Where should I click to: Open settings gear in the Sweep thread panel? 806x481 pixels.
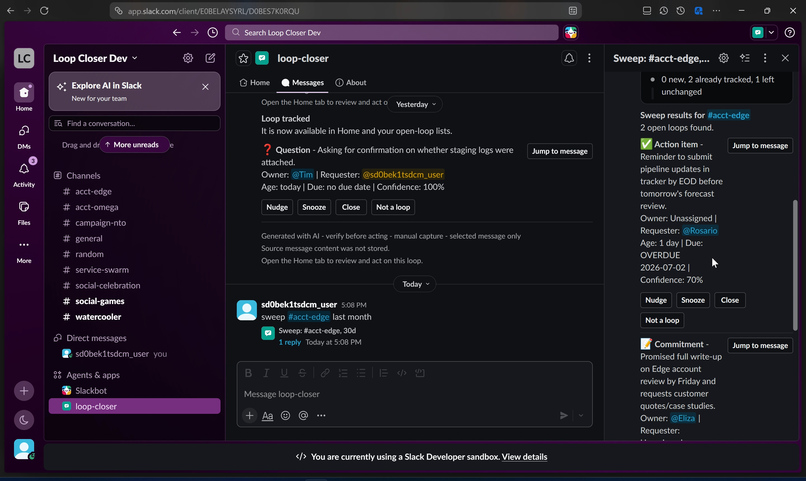(x=724, y=58)
